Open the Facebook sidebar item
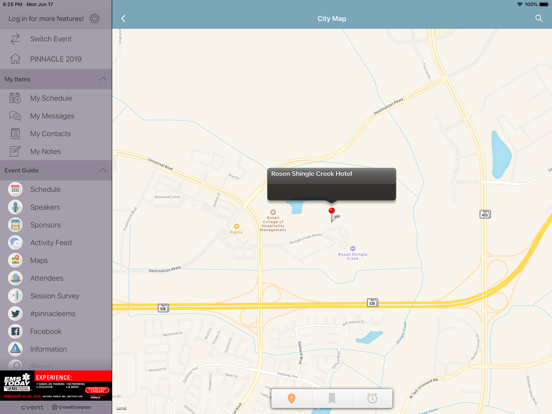 click(56, 331)
